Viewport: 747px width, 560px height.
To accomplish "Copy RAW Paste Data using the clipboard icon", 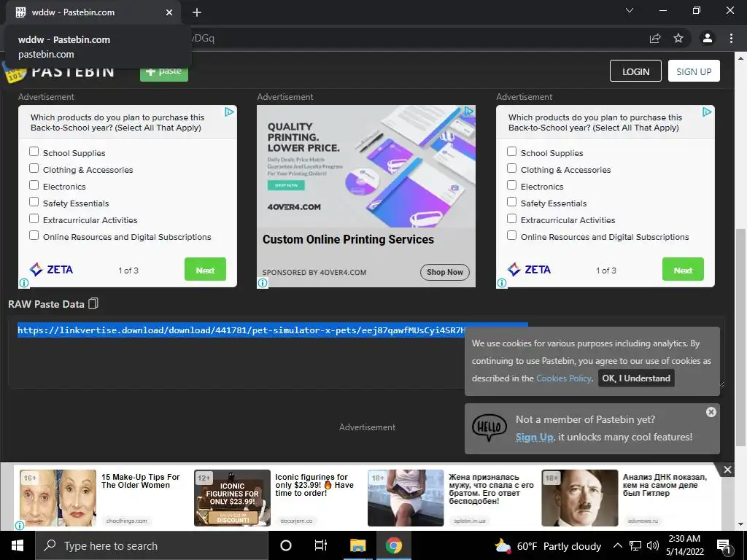I will tap(93, 303).
